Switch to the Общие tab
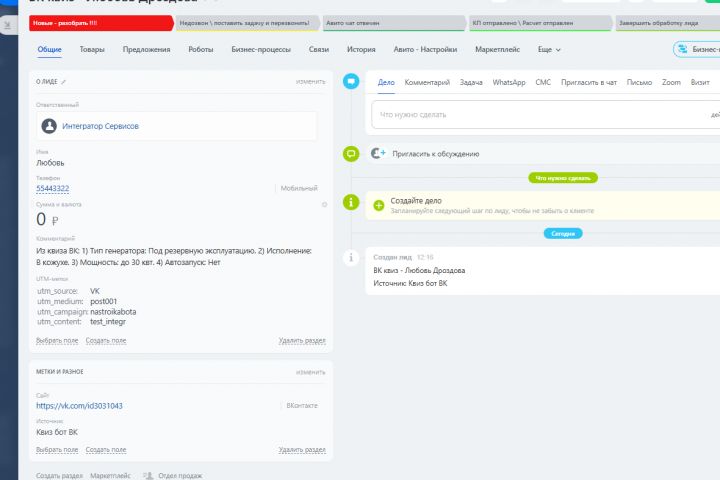720x480 pixels. [x=49, y=49]
